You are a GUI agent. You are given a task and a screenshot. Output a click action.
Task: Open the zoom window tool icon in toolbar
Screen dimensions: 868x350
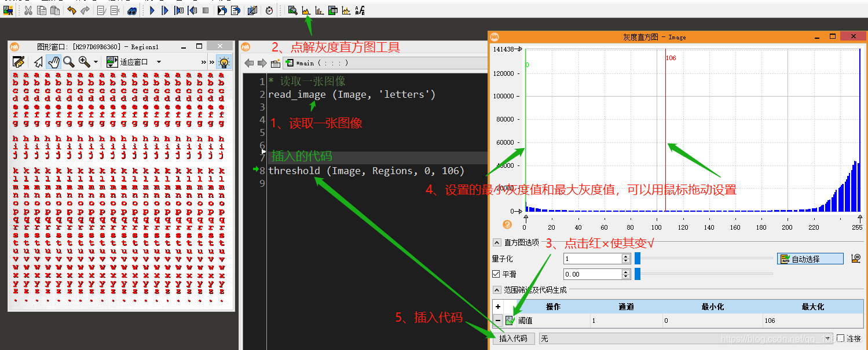pos(292,10)
